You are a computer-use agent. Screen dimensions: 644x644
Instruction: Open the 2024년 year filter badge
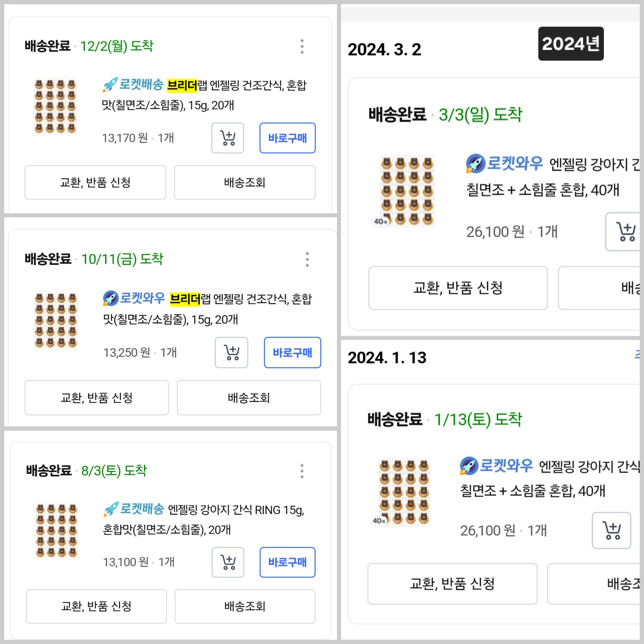pyautogui.click(x=571, y=44)
